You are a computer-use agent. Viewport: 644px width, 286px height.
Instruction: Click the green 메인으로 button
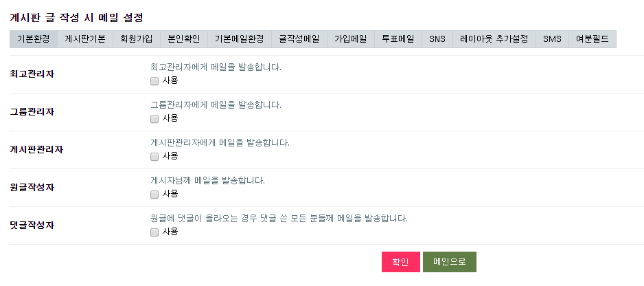(450, 262)
